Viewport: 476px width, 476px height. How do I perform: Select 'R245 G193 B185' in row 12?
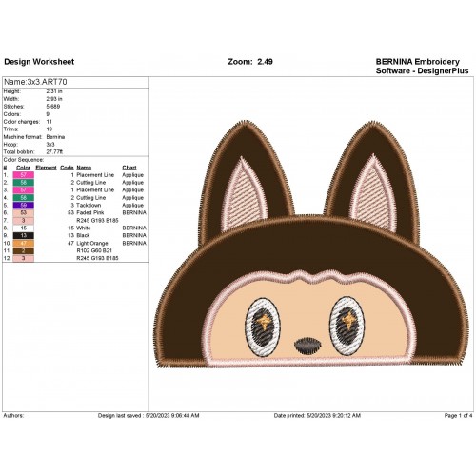click(97, 258)
